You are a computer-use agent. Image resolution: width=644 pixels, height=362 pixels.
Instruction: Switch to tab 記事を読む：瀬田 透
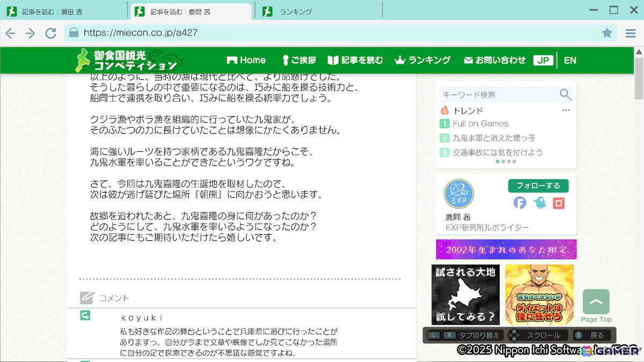click(63, 12)
